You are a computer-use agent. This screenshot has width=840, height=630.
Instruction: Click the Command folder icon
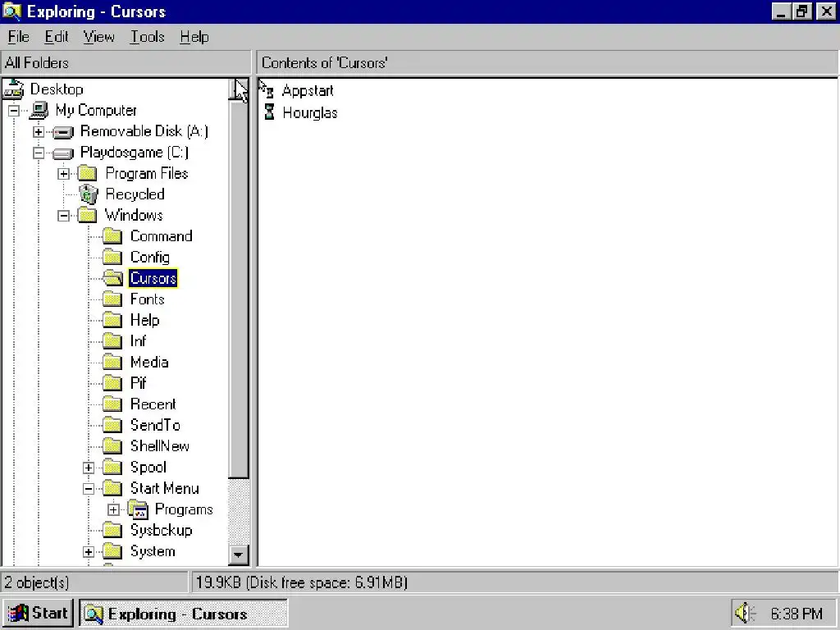tap(112, 236)
